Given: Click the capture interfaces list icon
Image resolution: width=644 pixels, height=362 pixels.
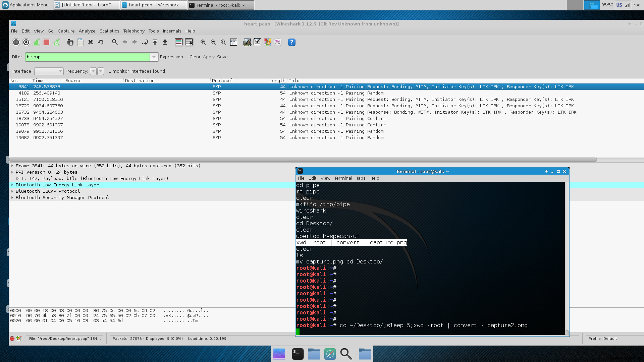Looking at the screenshot, I should tap(16, 42).
